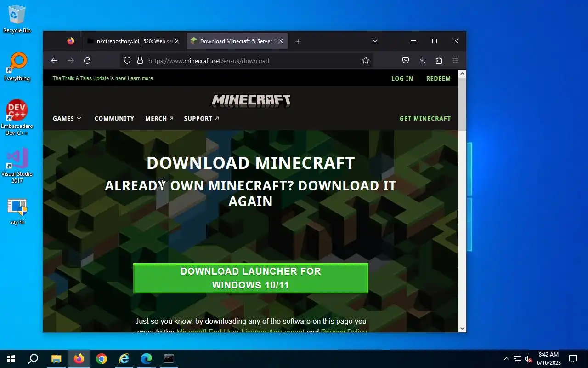Open the COMMUNITY menu item
The image size is (588, 368).
[114, 119]
